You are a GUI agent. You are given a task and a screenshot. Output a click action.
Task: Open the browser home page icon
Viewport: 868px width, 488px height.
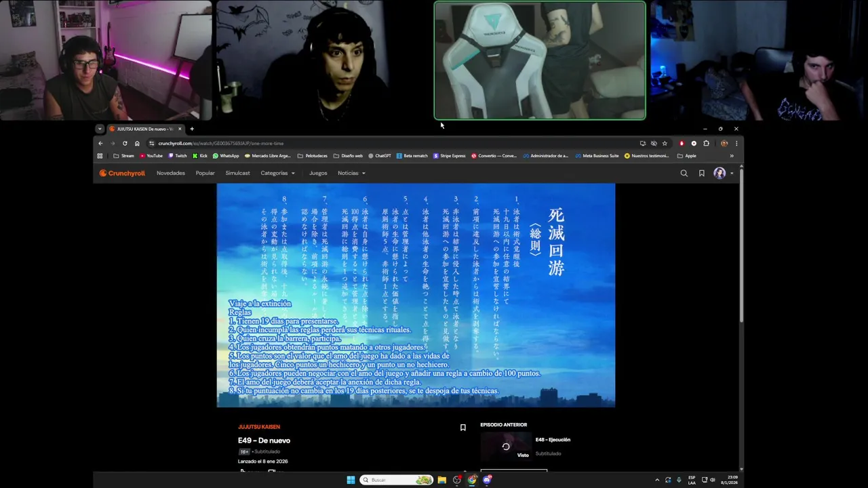[x=137, y=144]
